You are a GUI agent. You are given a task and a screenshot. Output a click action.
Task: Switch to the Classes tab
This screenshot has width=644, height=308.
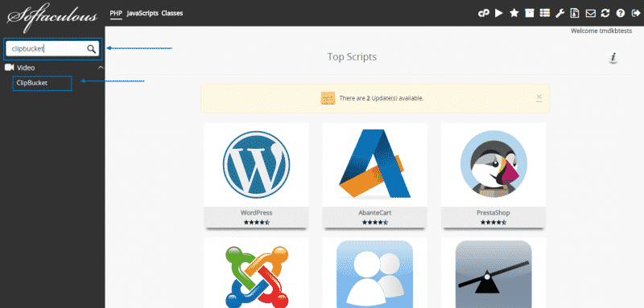(x=172, y=13)
